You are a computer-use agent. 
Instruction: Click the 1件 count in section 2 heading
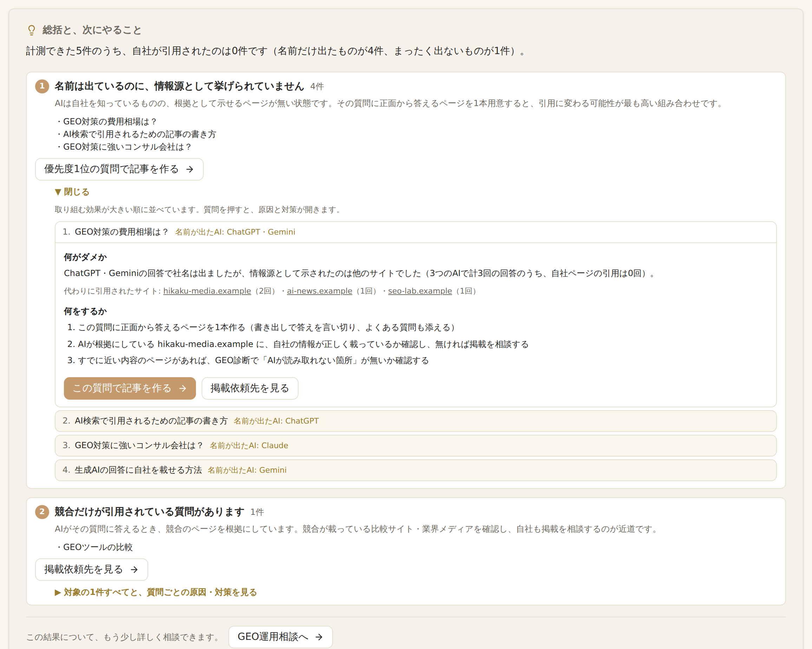coord(257,512)
